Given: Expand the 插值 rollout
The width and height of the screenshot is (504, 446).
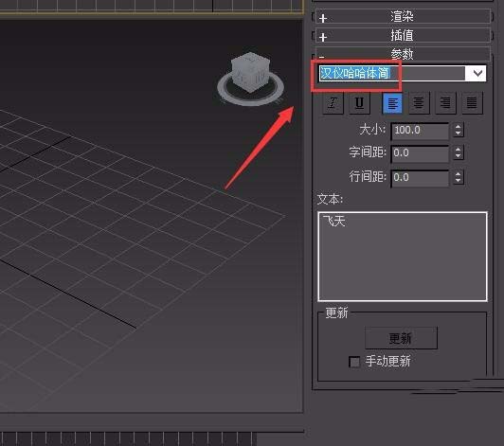Looking at the screenshot, I should pos(403,35).
